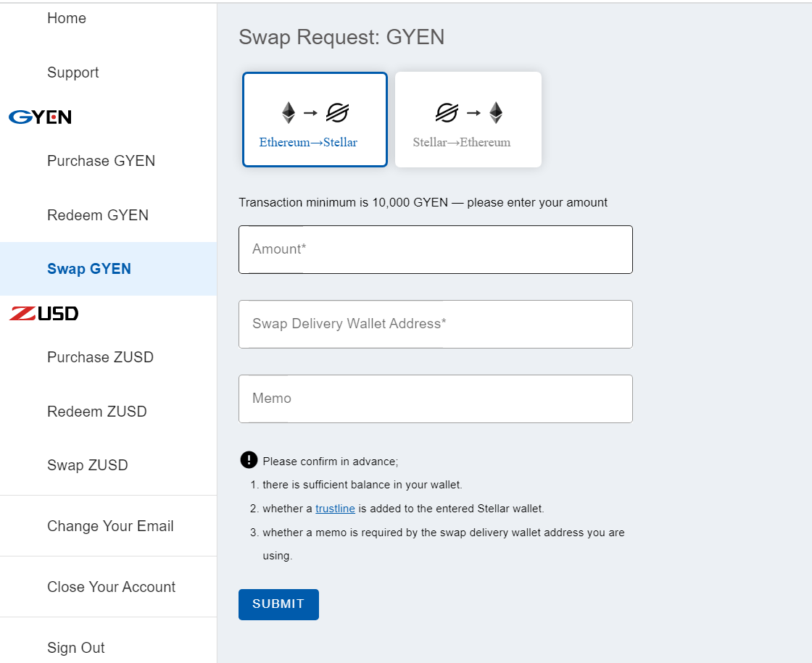This screenshot has width=812, height=663.
Task: Open Swap ZUSD page
Action: (88, 465)
